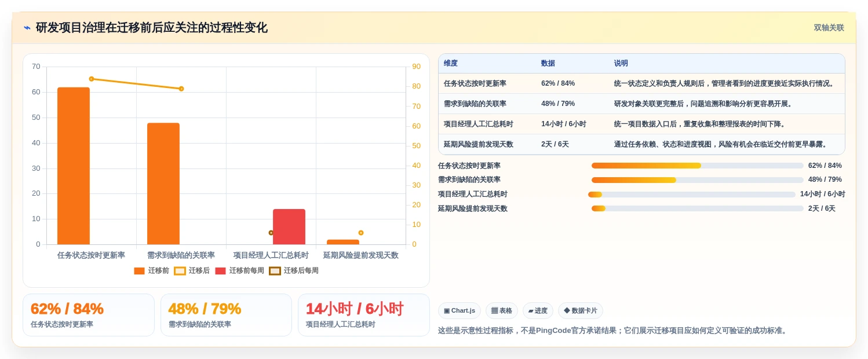Click the 数据 column header

(x=548, y=64)
